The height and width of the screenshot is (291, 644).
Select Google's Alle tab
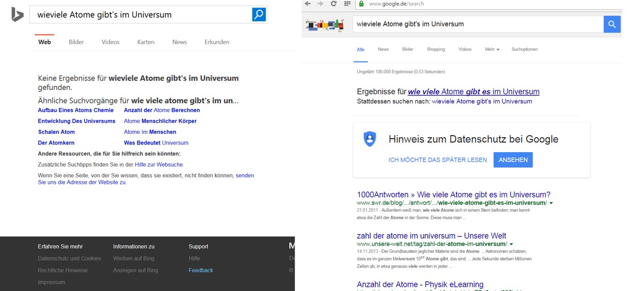click(361, 49)
